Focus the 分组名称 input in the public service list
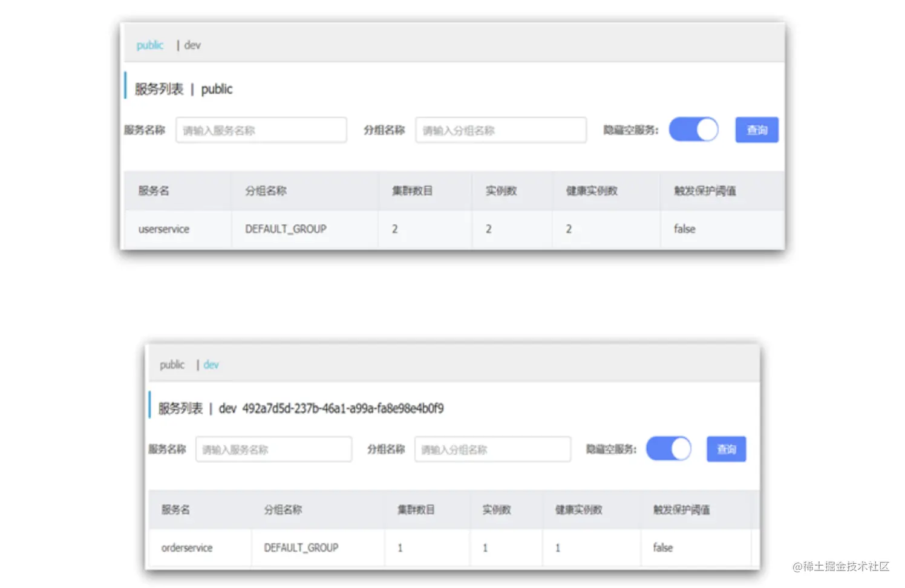This screenshot has width=905, height=588. pos(501,130)
